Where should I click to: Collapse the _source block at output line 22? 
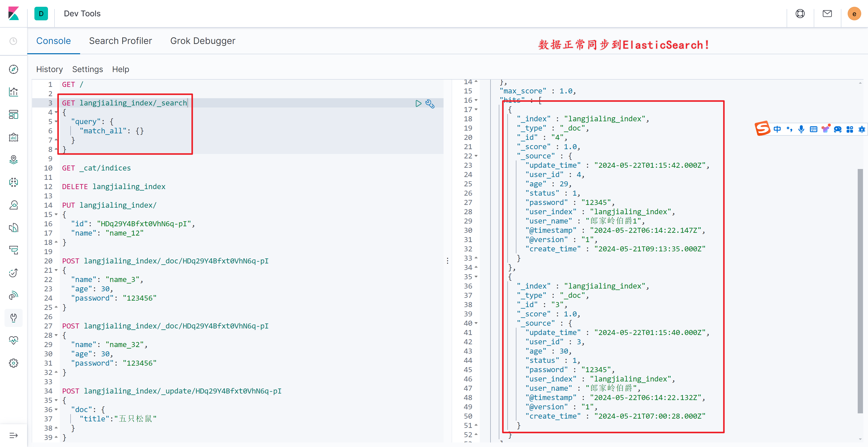(476, 156)
